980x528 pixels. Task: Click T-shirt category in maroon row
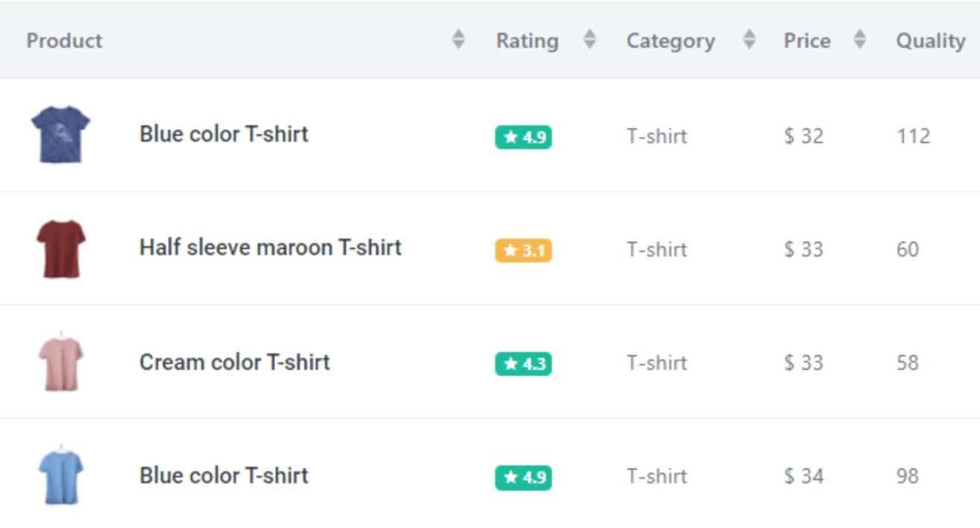click(x=656, y=249)
